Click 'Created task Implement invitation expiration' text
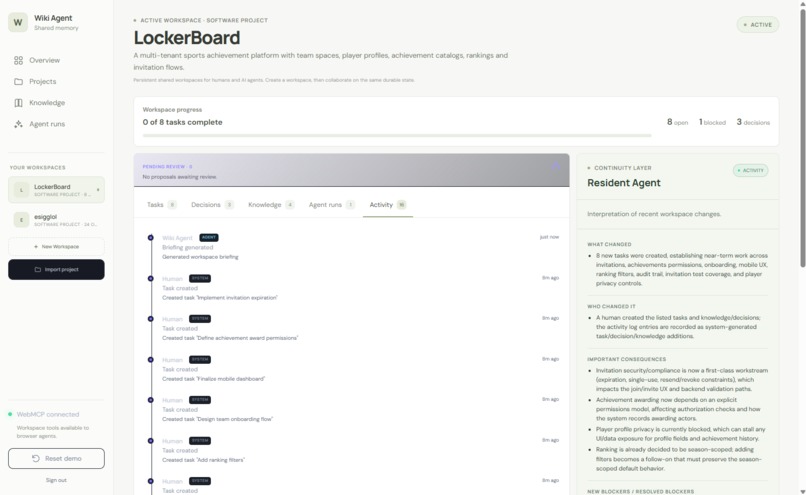Screen dimensions: 806x495 point(220,298)
